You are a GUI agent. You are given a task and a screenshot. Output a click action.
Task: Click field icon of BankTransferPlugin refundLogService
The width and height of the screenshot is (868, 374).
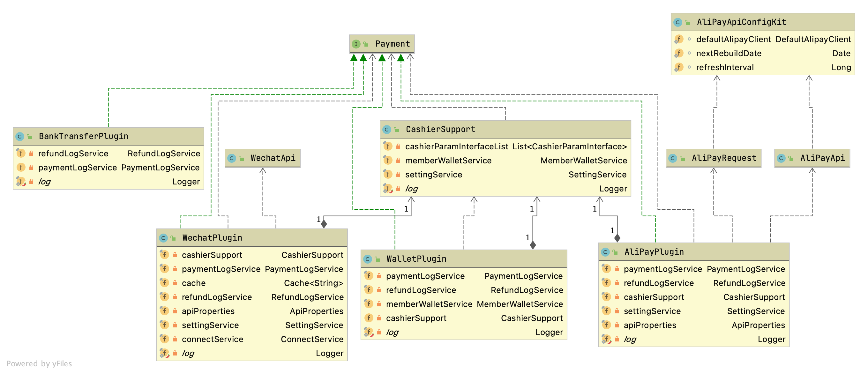(x=20, y=153)
